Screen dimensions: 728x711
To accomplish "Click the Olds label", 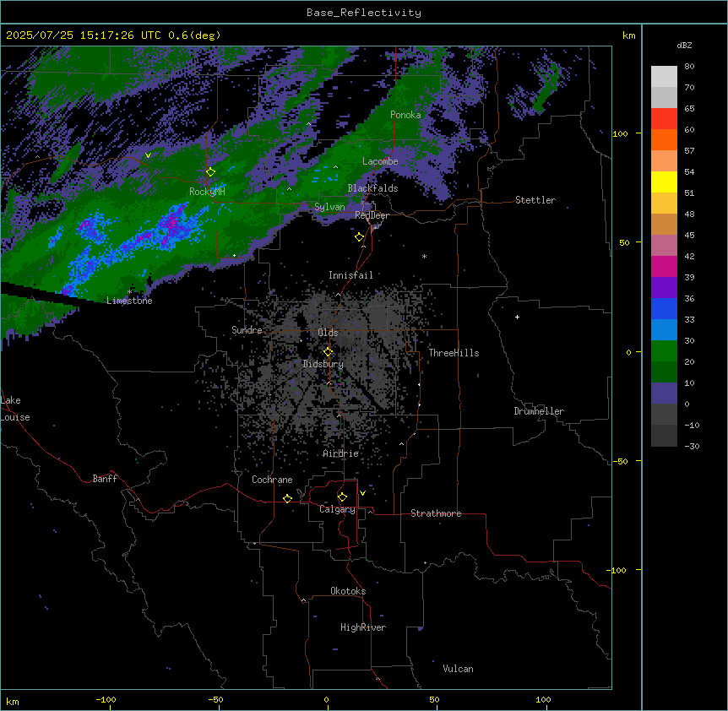I will [328, 333].
